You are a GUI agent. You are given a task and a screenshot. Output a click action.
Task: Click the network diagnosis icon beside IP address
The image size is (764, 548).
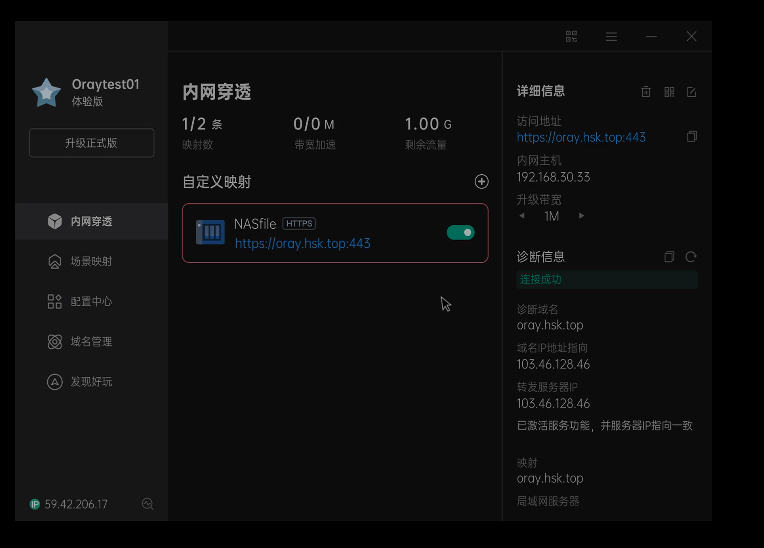pyautogui.click(x=148, y=504)
